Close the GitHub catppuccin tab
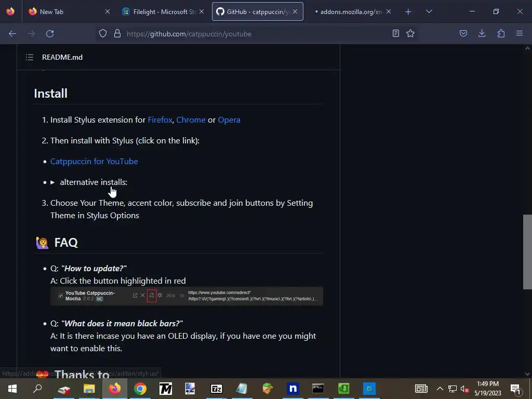The image size is (532, 399). 295,12
